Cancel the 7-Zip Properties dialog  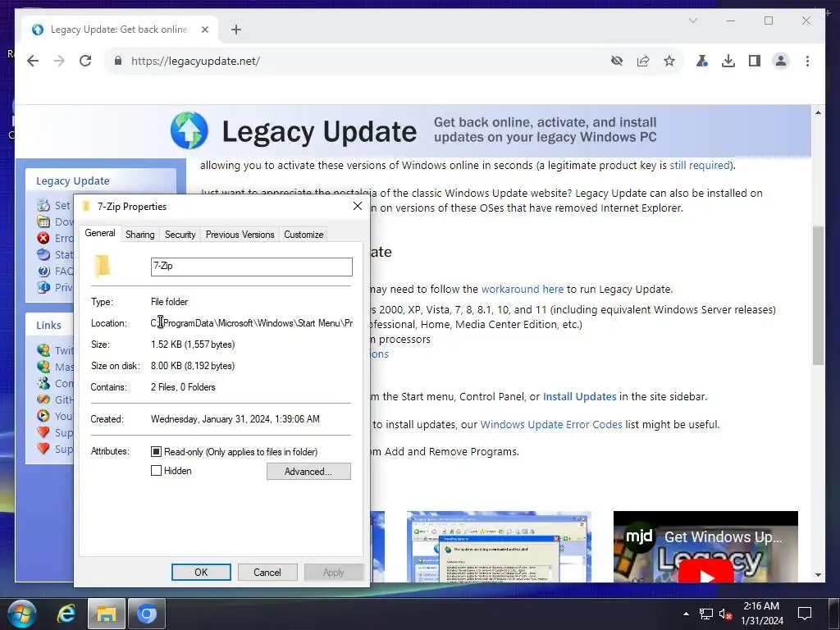[267, 572]
